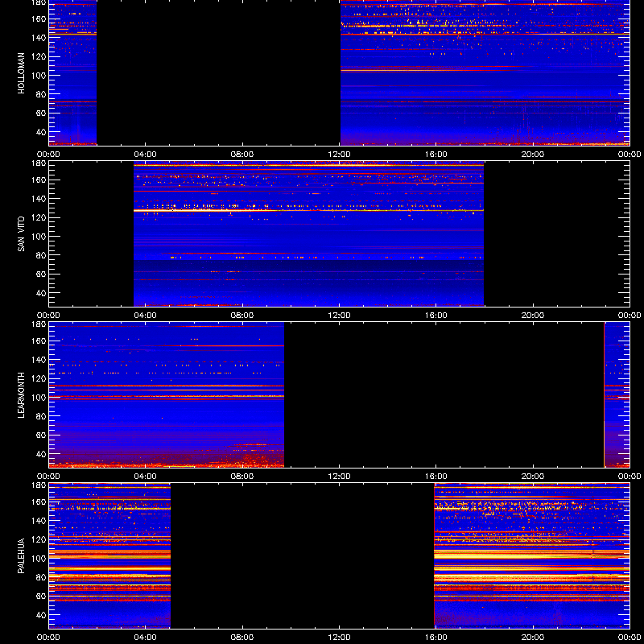
Task: Click the 12:00 time label under Palehua plot
Action: pyautogui.click(x=339, y=638)
